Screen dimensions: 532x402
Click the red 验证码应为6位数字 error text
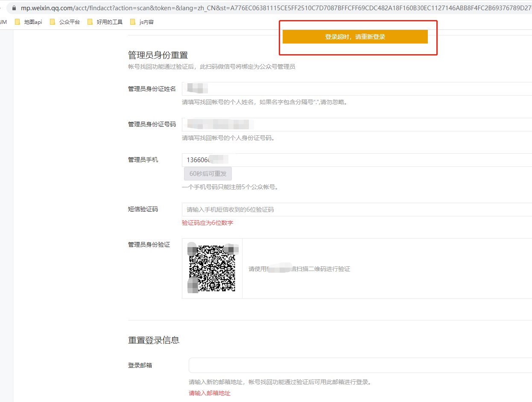click(x=208, y=223)
